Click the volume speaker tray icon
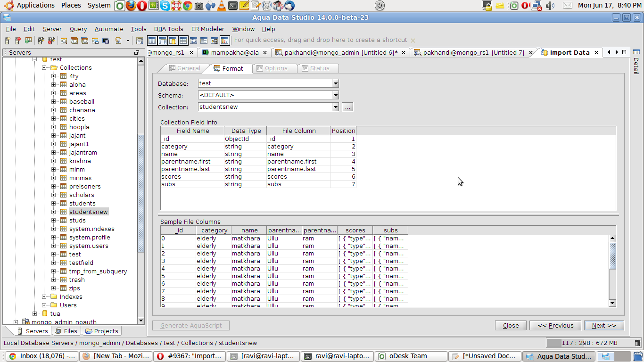This screenshot has width=644, height=362. click(550, 6)
